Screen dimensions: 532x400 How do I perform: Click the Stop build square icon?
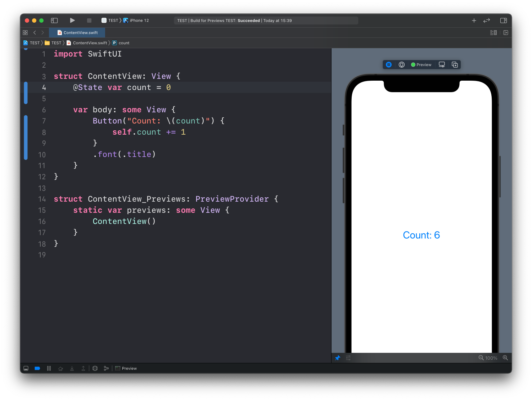point(89,21)
